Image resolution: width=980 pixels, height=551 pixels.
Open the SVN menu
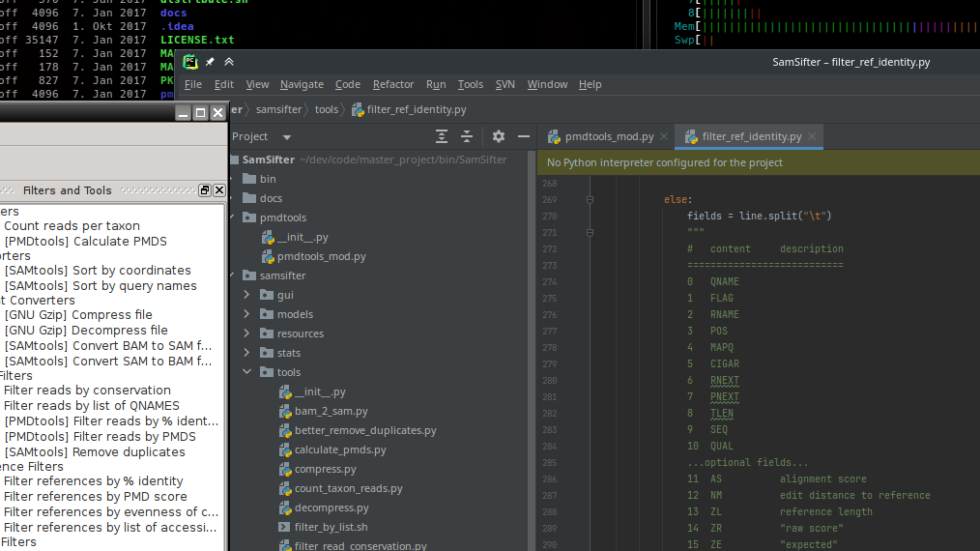pyautogui.click(x=505, y=84)
